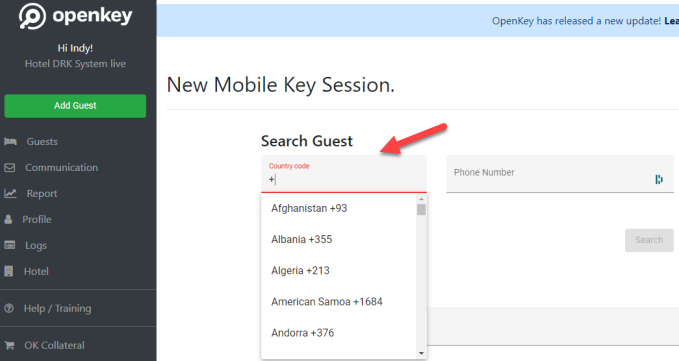Click the Communication envelope icon
Viewport: 679px width, 361px height.
10,168
